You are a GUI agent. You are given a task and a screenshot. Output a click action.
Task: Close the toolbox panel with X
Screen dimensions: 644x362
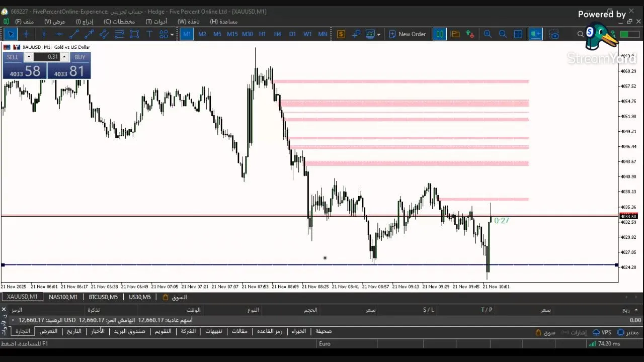point(4,310)
